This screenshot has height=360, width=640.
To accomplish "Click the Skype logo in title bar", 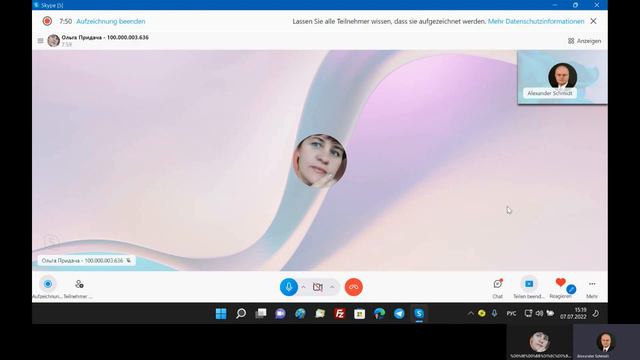I will 36,5.
